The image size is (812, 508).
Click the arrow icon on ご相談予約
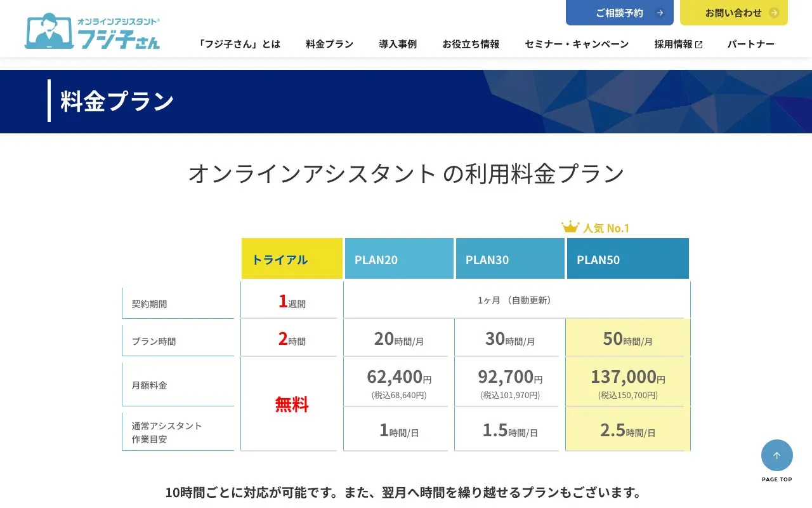(660, 13)
